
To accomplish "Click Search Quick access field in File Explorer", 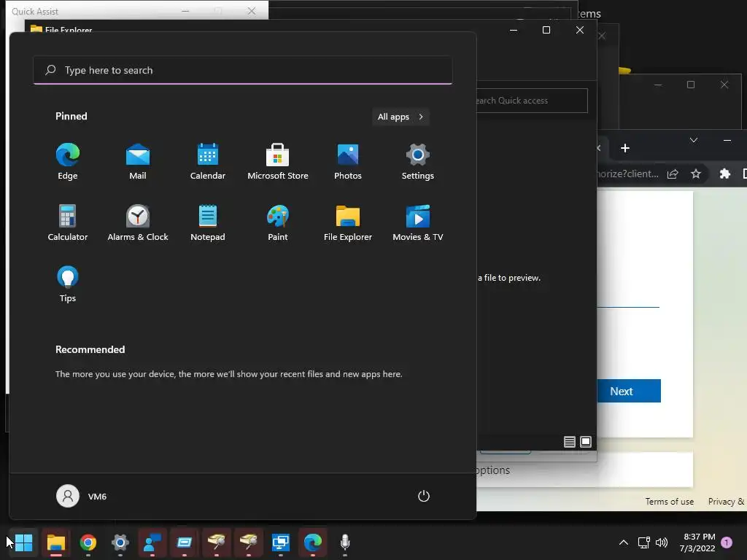I will click(532, 101).
